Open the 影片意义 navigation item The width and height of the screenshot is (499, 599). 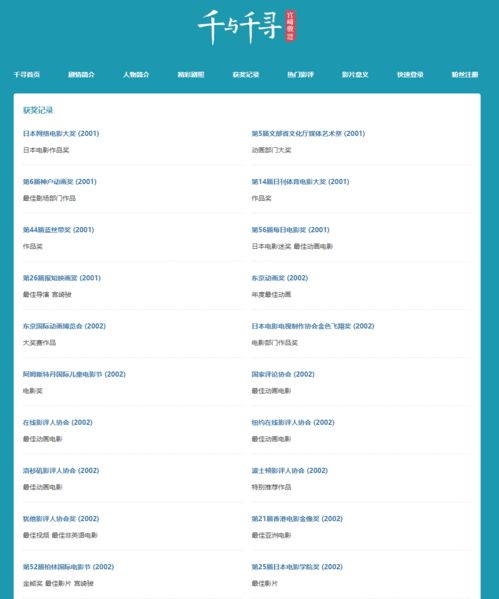coord(355,74)
